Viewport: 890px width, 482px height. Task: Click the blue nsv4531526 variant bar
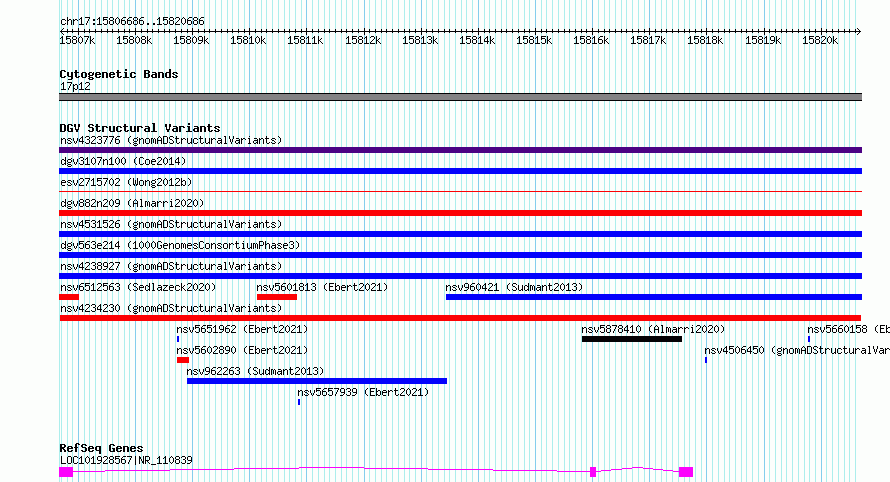(460, 234)
